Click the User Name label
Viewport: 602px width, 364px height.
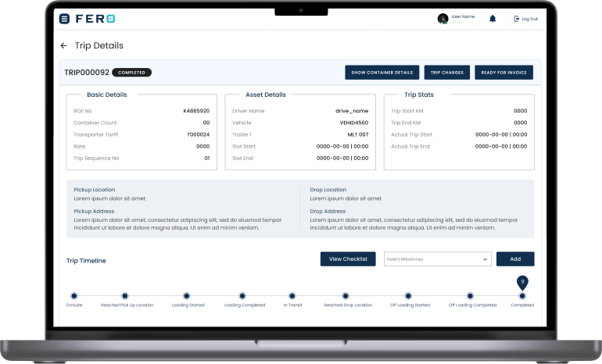463,16
